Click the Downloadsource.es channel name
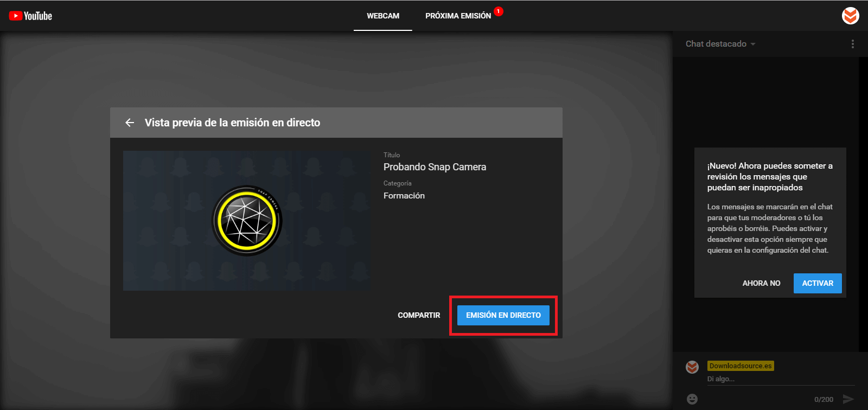 (x=741, y=366)
